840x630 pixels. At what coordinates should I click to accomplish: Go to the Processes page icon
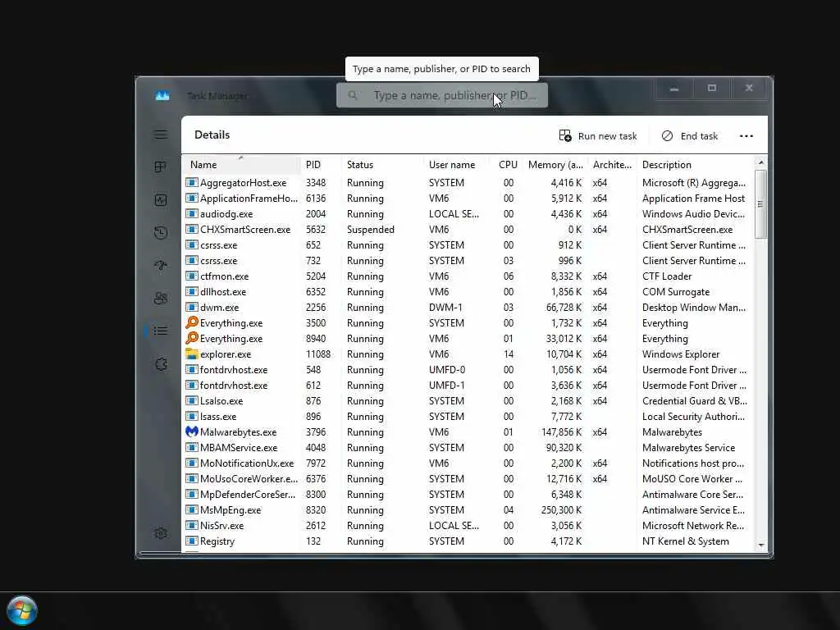click(161, 167)
